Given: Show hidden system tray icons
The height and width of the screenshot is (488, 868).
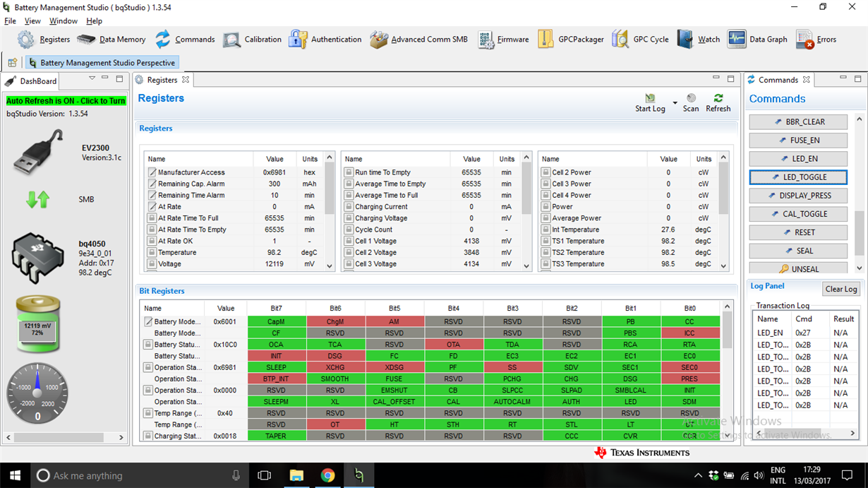Looking at the screenshot, I should (x=699, y=476).
